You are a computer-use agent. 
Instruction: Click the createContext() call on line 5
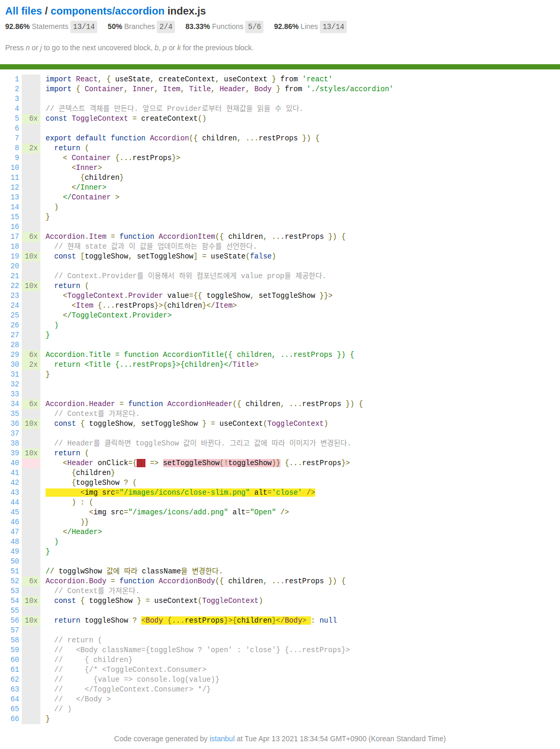tap(173, 119)
